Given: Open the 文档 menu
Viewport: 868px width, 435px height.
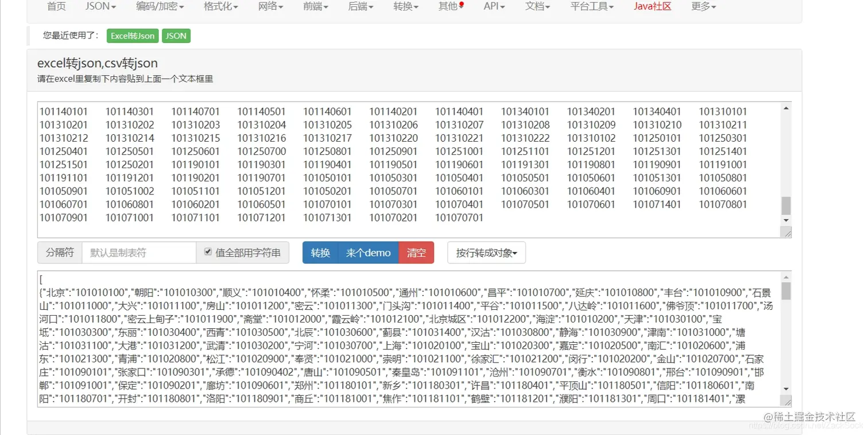Looking at the screenshot, I should [537, 6].
